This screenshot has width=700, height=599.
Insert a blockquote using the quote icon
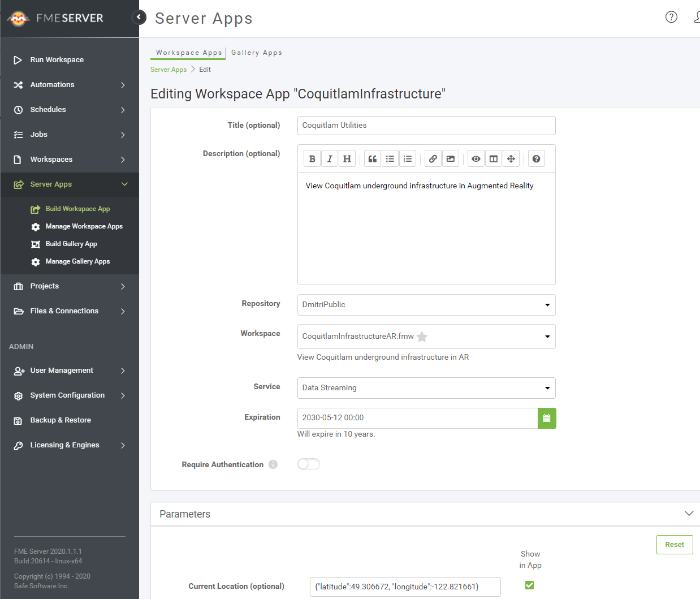pyautogui.click(x=373, y=159)
